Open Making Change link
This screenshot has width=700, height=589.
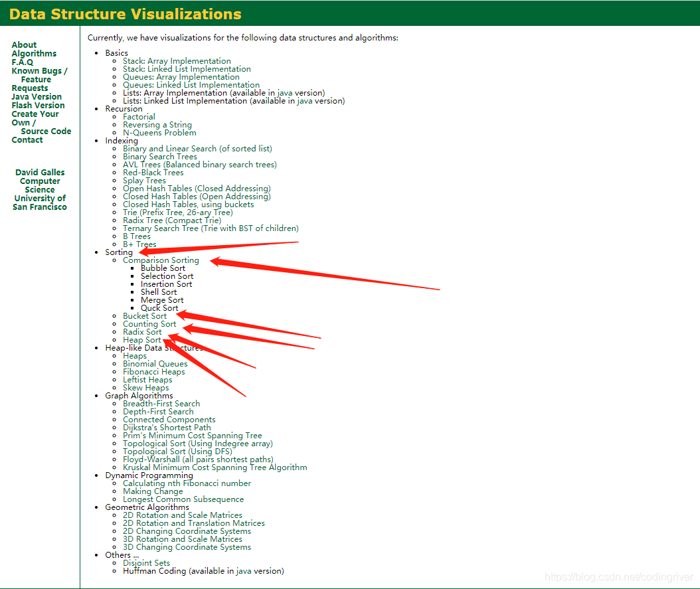coord(153,492)
